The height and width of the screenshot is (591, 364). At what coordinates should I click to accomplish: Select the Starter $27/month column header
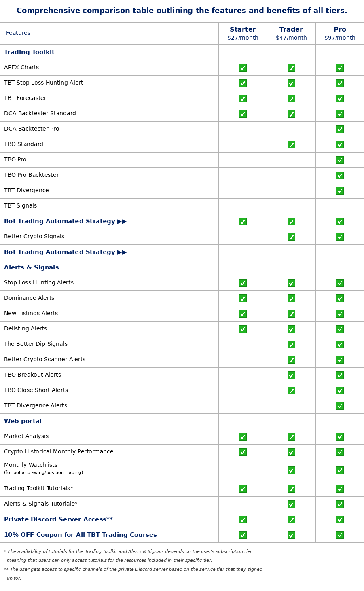pos(243,33)
